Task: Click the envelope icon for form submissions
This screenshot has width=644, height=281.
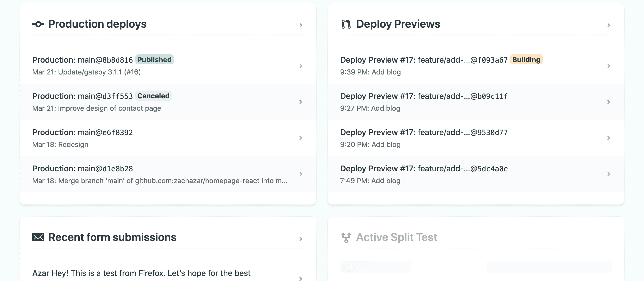Action: coord(38,237)
